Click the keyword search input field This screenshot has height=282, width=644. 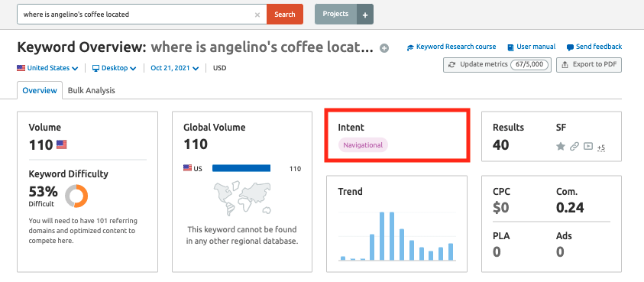(138, 15)
